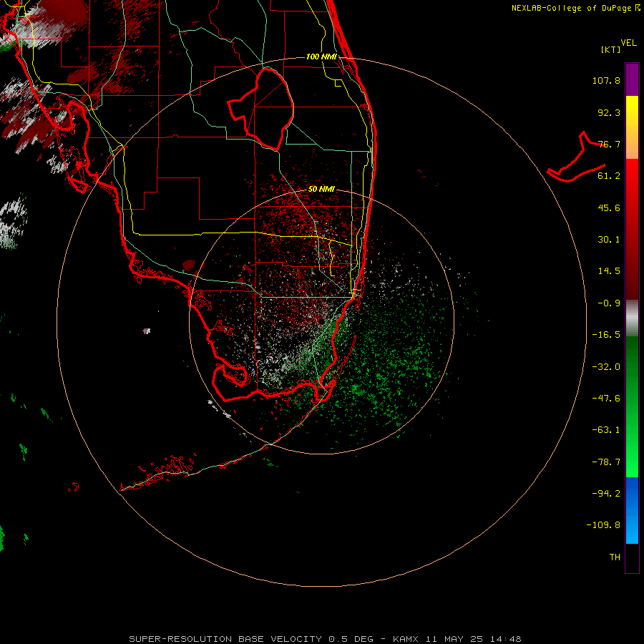Click the 92.3 scale value

(x=609, y=112)
